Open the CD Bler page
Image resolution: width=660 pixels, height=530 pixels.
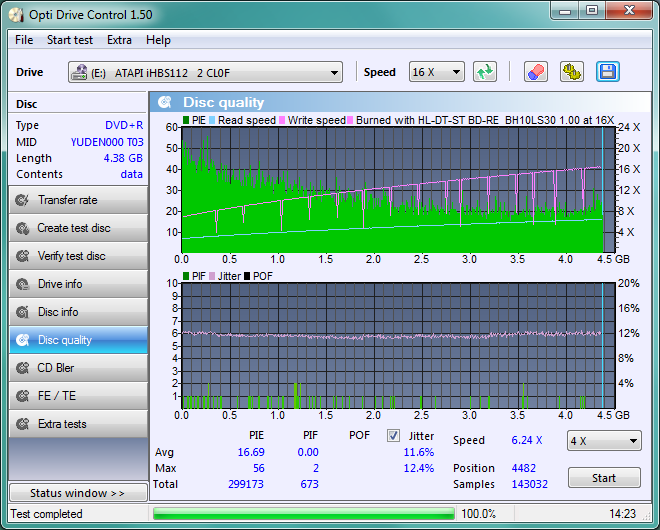coord(78,368)
